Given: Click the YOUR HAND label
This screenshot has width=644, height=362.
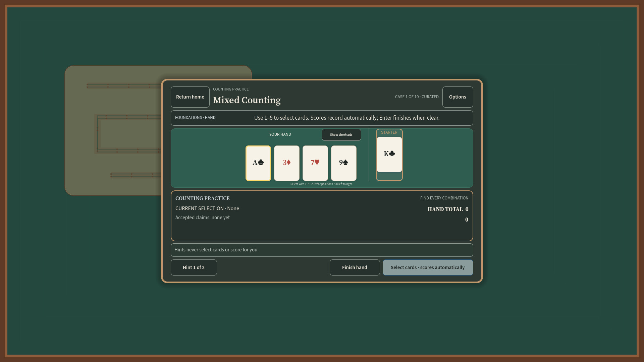Looking at the screenshot, I should 280,134.
